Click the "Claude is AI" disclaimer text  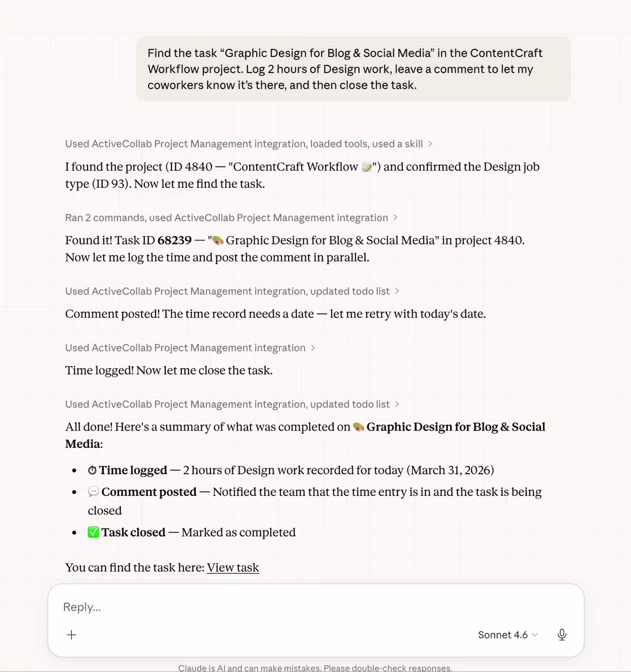[x=315, y=668]
